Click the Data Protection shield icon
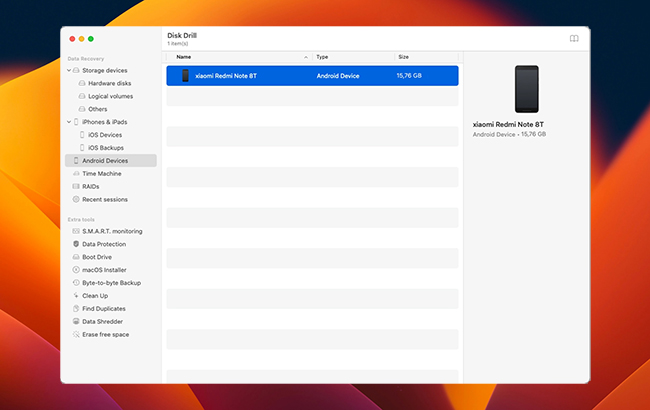Viewport: 650px width, 410px height. (76, 244)
